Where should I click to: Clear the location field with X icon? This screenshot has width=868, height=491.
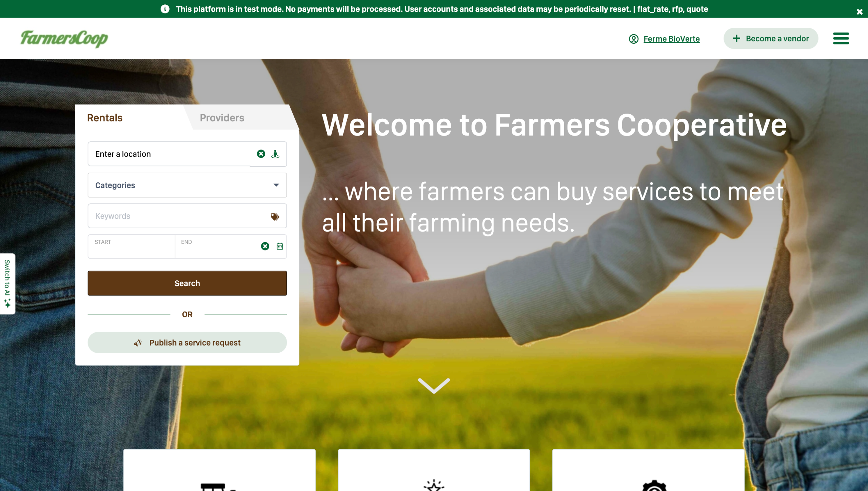(261, 154)
